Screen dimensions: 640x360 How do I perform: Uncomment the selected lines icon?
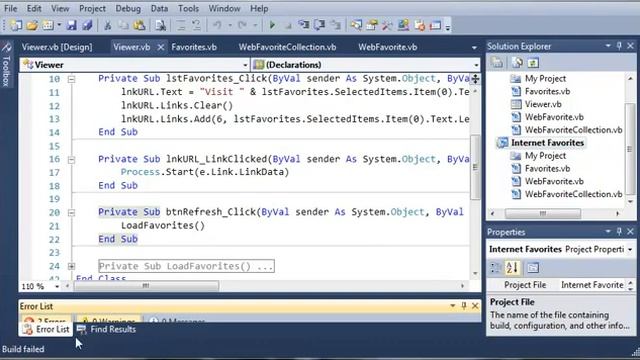pyautogui.click(x=196, y=25)
